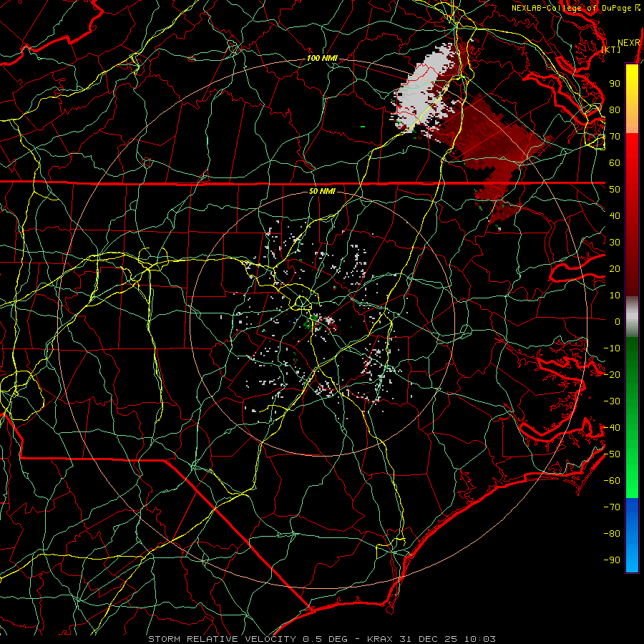
Task: Click the -30 value on velocity scale
Action: coord(612,401)
